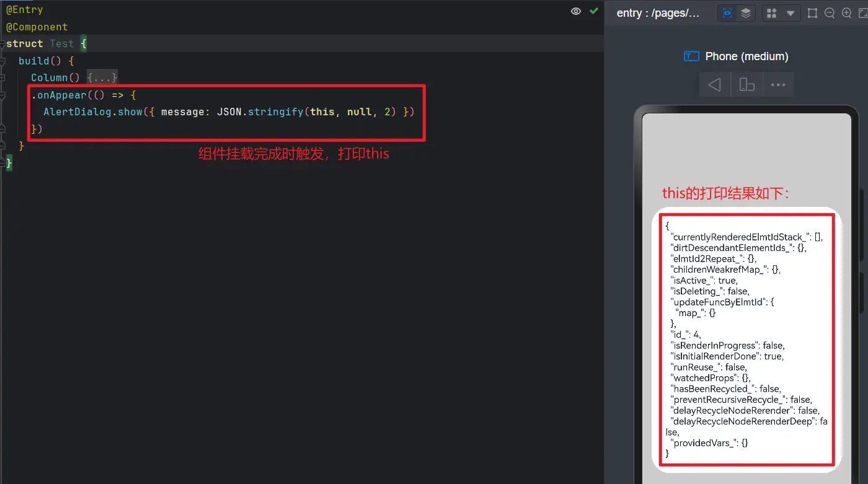This screenshot has height=484, width=868.
Task: Rotate the device with the phone orientation icon
Action: click(x=747, y=85)
